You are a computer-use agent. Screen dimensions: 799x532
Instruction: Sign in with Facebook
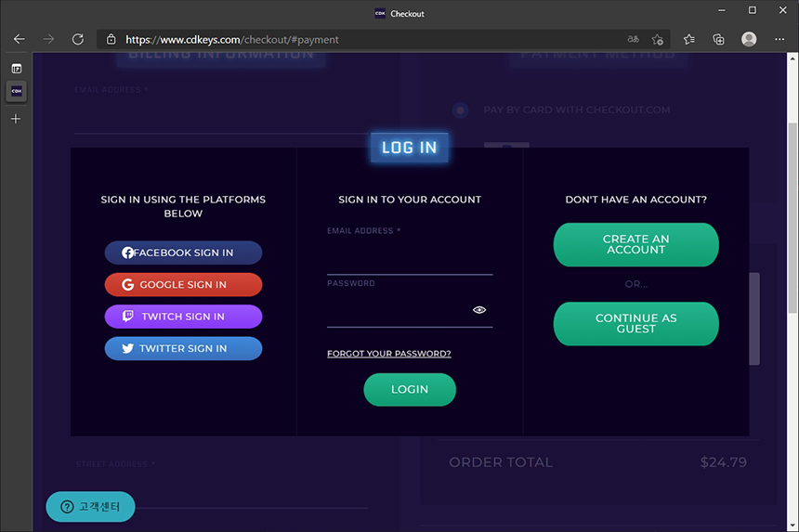click(x=183, y=253)
